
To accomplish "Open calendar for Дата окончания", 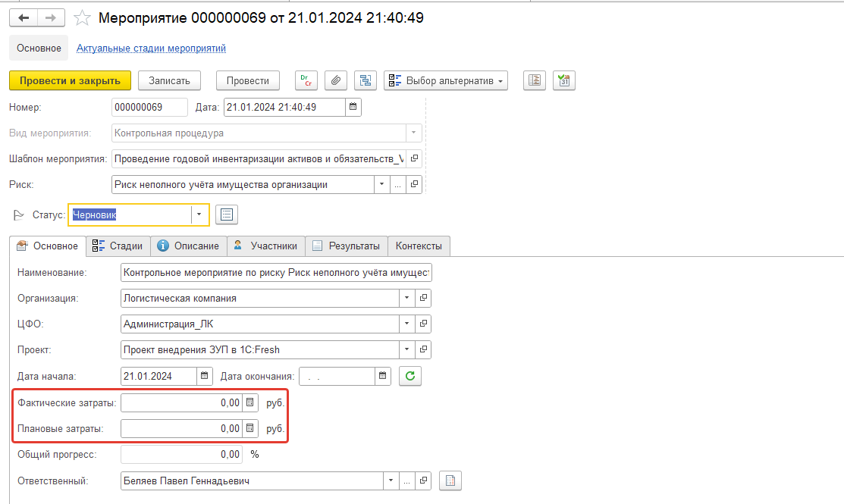I will coord(383,376).
